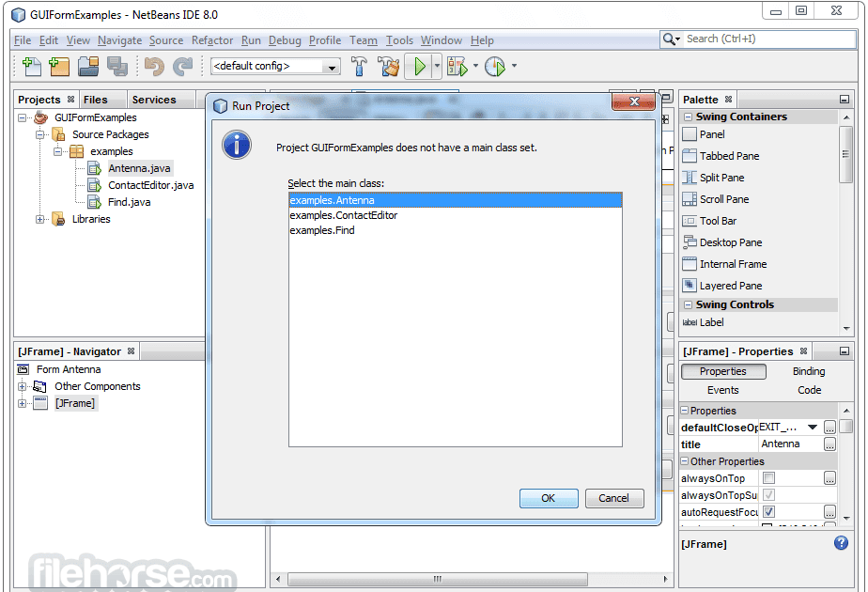Select the Scroll Pane palette component
This screenshot has width=868, height=592.
pos(716,199)
